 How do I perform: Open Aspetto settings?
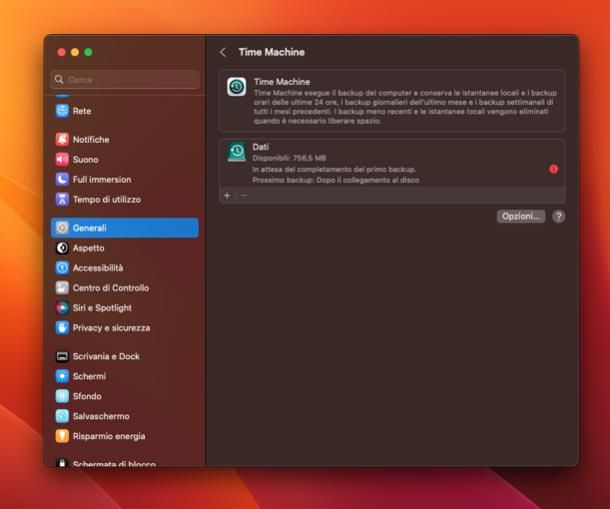(125, 248)
